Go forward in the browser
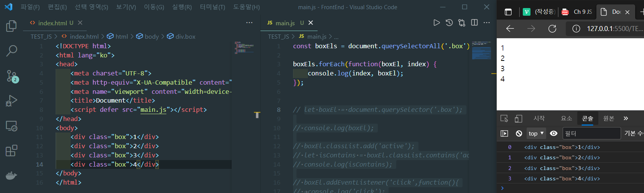Image resolution: width=644 pixels, height=193 pixels. (x=531, y=29)
